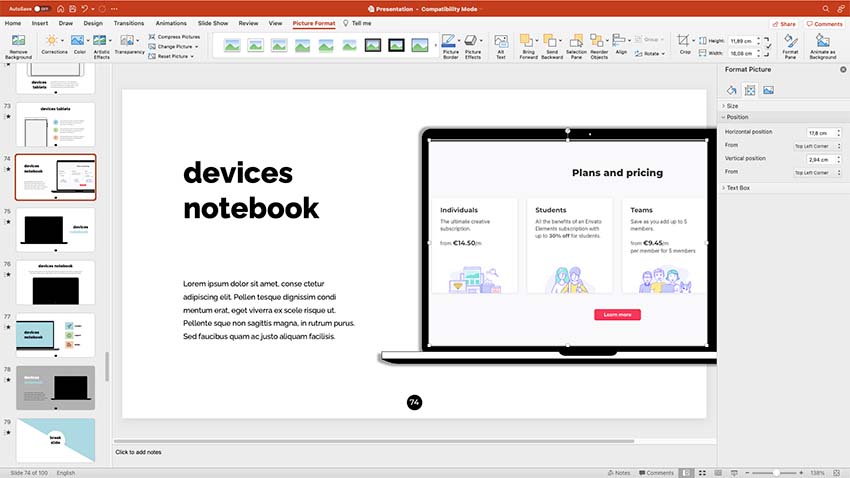Viewport: 850px width, 478px height.
Task: Click the Share button
Action: (784, 24)
